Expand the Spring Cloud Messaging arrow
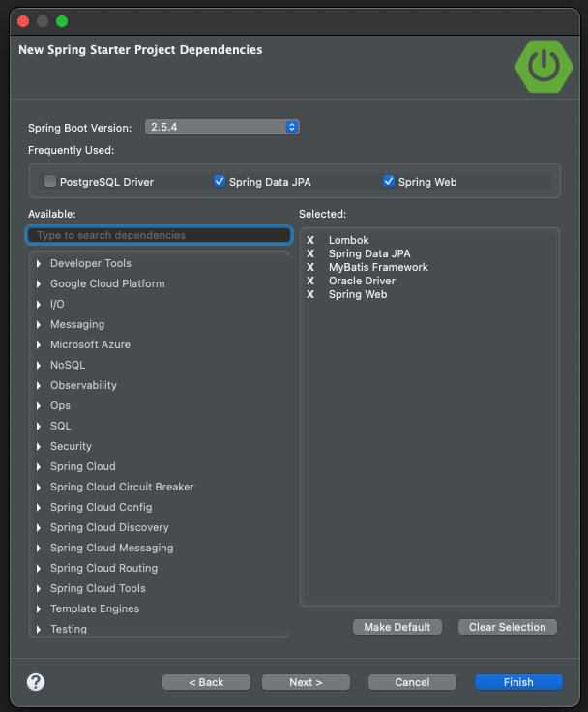Image resolution: width=588 pixels, height=712 pixels. pos(39,549)
